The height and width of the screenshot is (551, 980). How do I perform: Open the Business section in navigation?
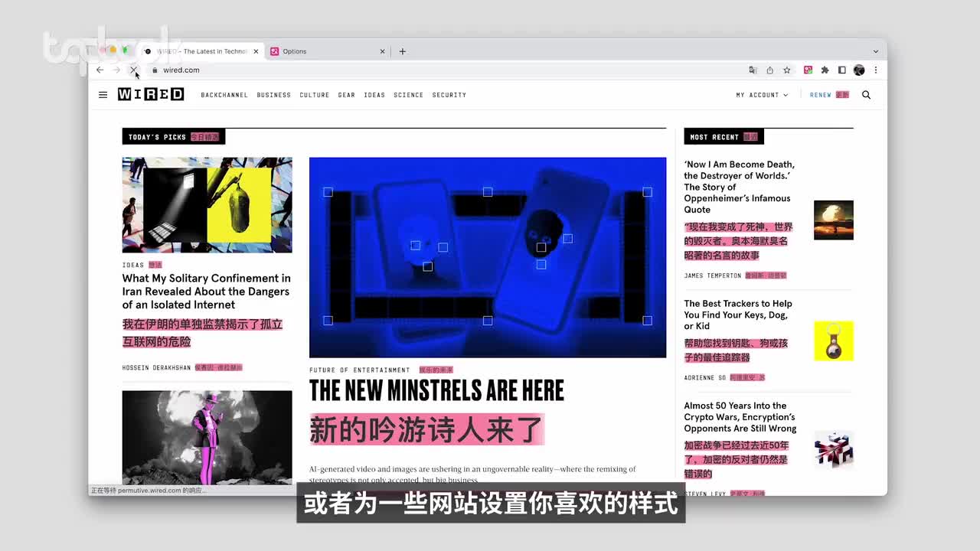pyautogui.click(x=273, y=95)
